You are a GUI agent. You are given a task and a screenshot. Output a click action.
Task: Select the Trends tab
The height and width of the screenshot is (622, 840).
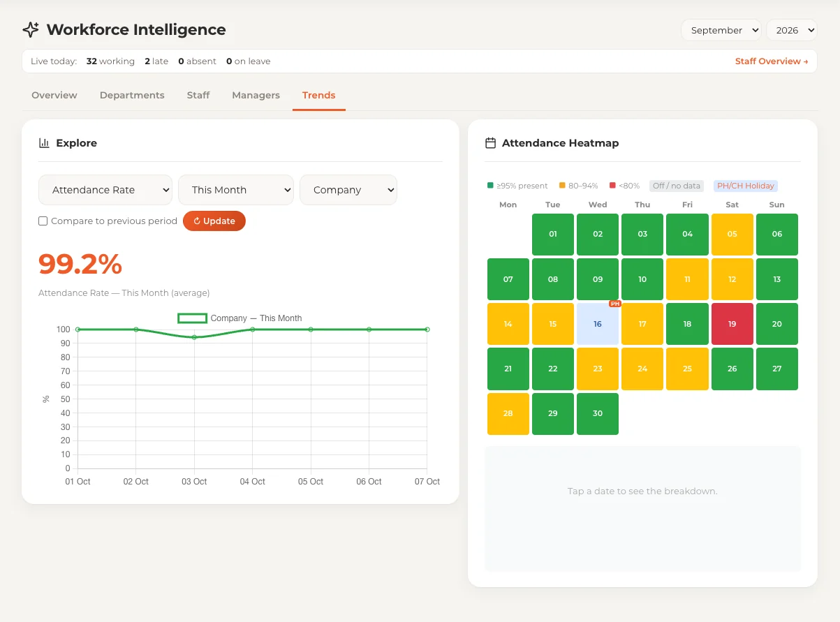[319, 96]
